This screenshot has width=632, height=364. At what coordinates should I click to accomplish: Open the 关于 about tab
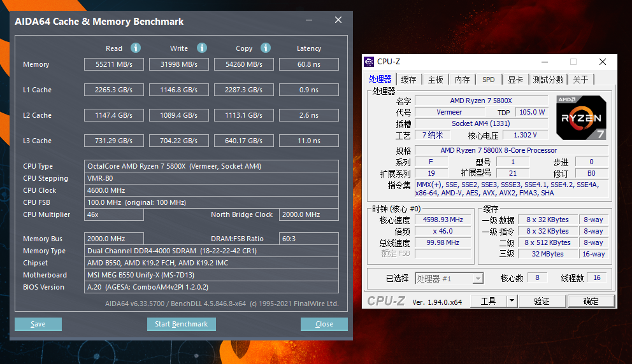(x=581, y=80)
